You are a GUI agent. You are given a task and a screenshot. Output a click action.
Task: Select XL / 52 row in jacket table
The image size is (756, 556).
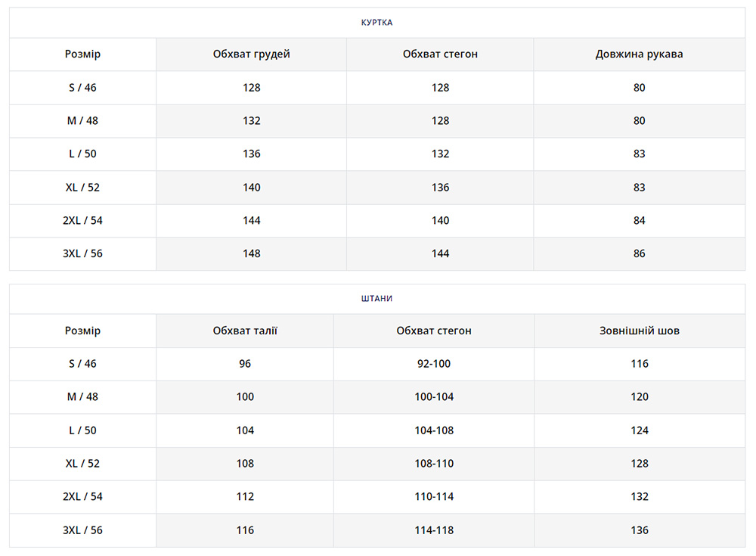(82, 188)
